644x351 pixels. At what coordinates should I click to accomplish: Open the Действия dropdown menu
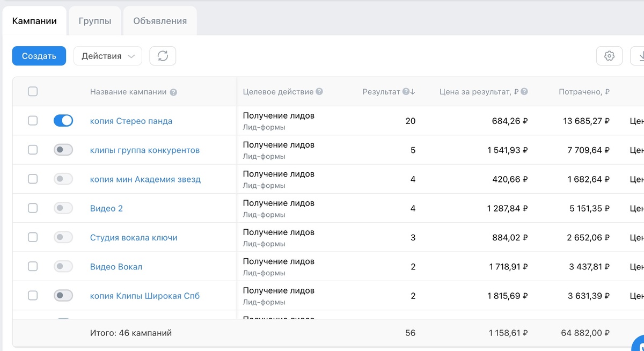(107, 56)
